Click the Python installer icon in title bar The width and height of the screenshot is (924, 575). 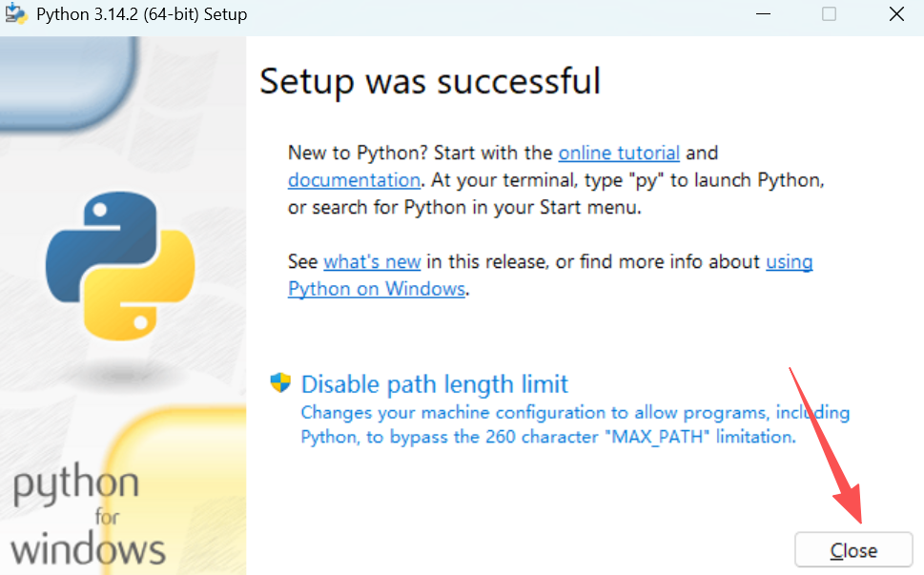click(16, 14)
